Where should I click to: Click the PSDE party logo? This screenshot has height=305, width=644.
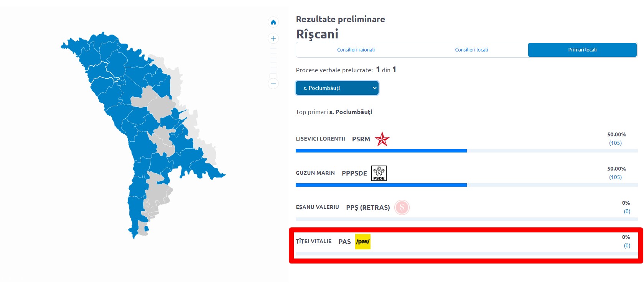click(379, 173)
